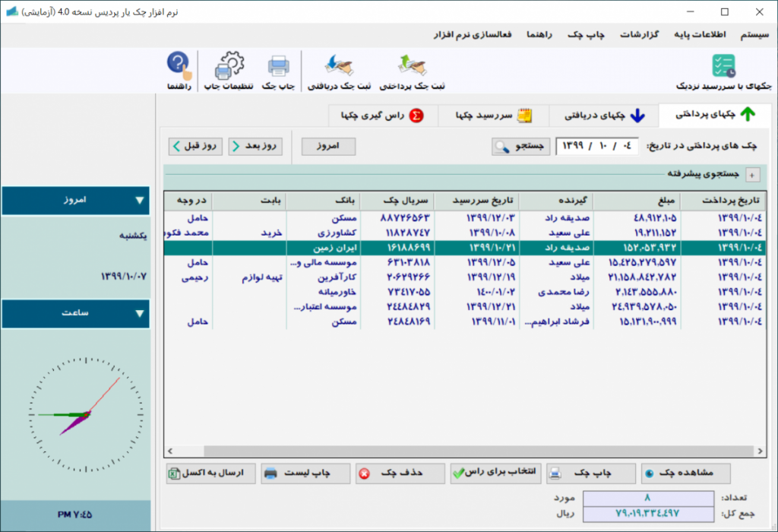Click the جمع کل total value field
The image size is (778, 532).
pos(648,514)
